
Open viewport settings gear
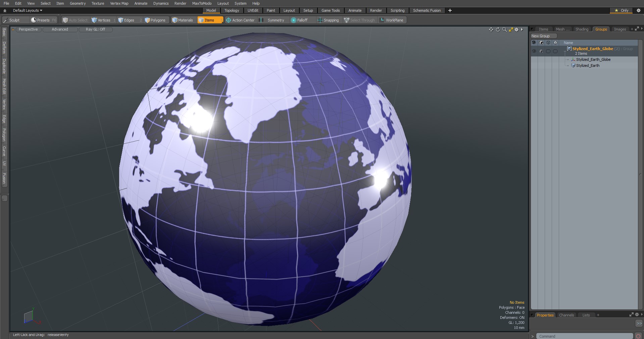click(x=516, y=30)
